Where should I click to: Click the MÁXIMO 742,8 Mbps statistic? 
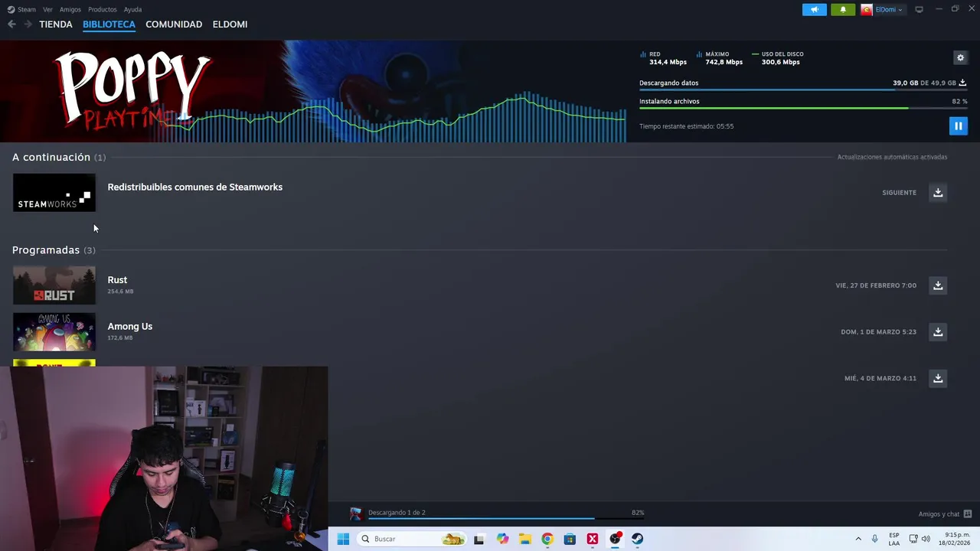(720, 58)
